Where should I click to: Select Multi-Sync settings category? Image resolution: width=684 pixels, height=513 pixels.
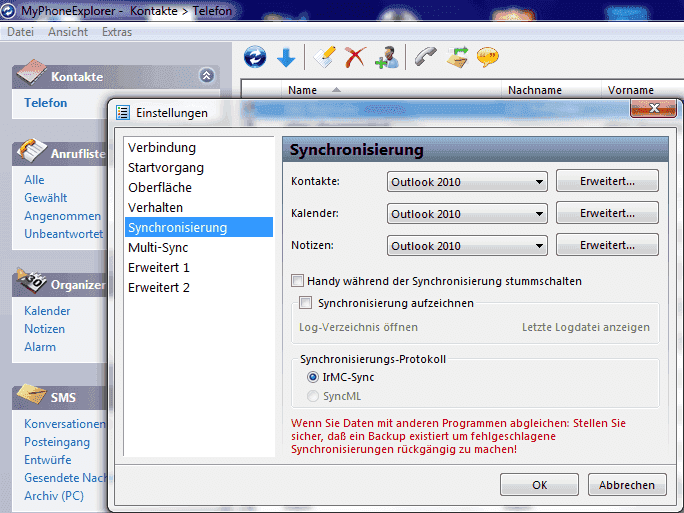[x=199, y=247]
